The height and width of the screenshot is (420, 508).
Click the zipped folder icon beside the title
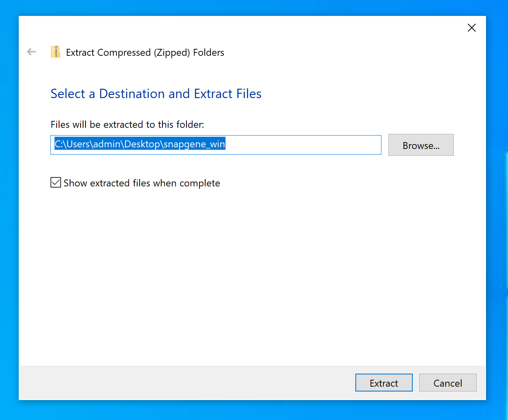pyautogui.click(x=55, y=52)
